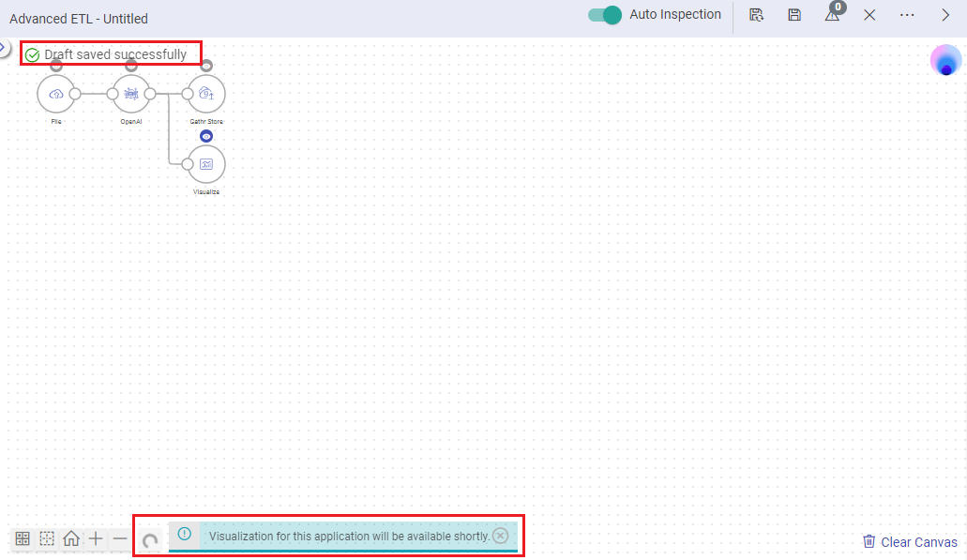Select the File source node
This screenshot has width=967, height=560.
coord(56,94)
